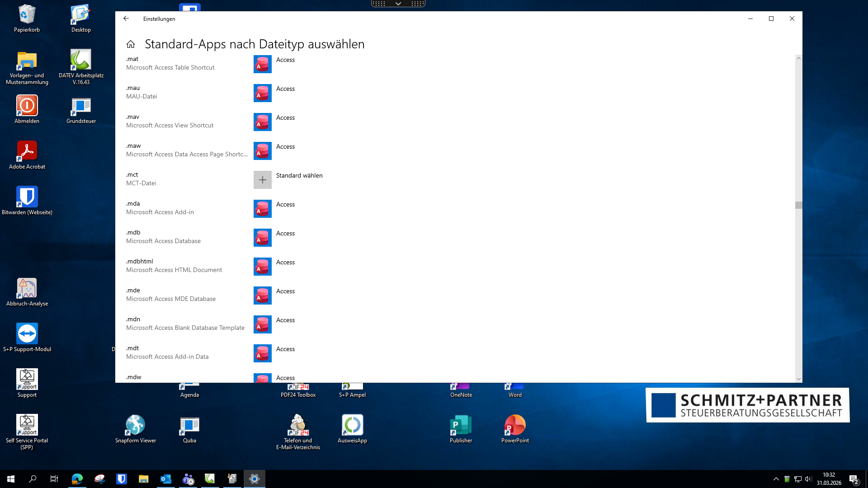Click Outlook icon in taskbar
Screen dimensions: 868x488
click(166, 479)
